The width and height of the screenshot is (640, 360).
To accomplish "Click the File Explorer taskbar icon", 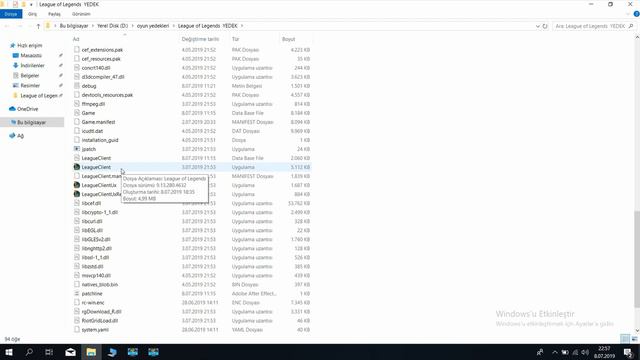I will click(x=91, y=352).
